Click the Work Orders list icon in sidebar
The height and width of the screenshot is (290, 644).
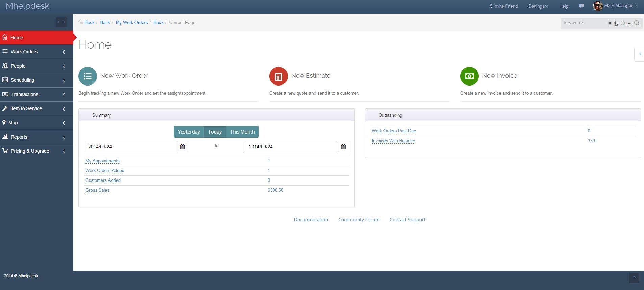point(5,51)
